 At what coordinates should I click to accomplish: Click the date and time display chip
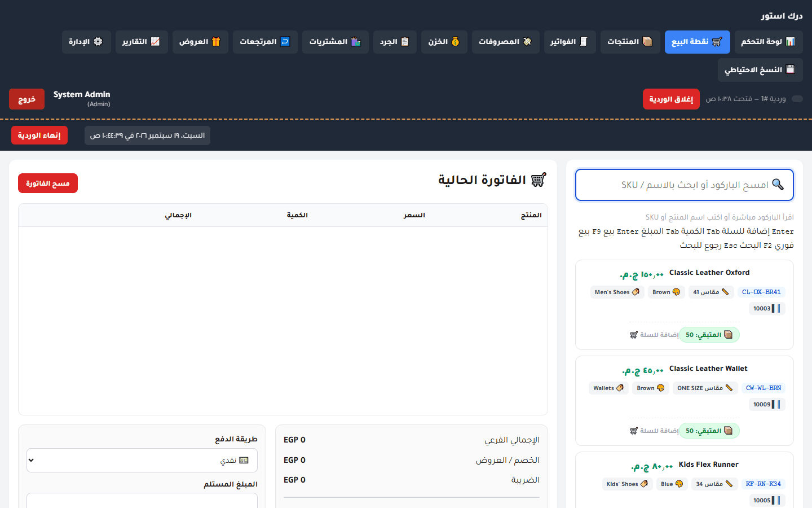[147, 135]
